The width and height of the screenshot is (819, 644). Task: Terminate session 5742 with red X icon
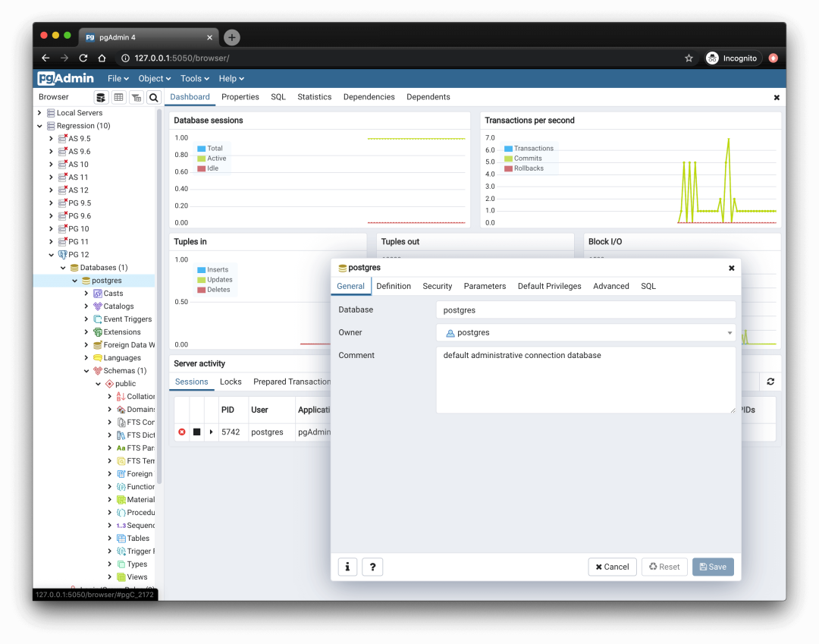[x=182, y=432]
